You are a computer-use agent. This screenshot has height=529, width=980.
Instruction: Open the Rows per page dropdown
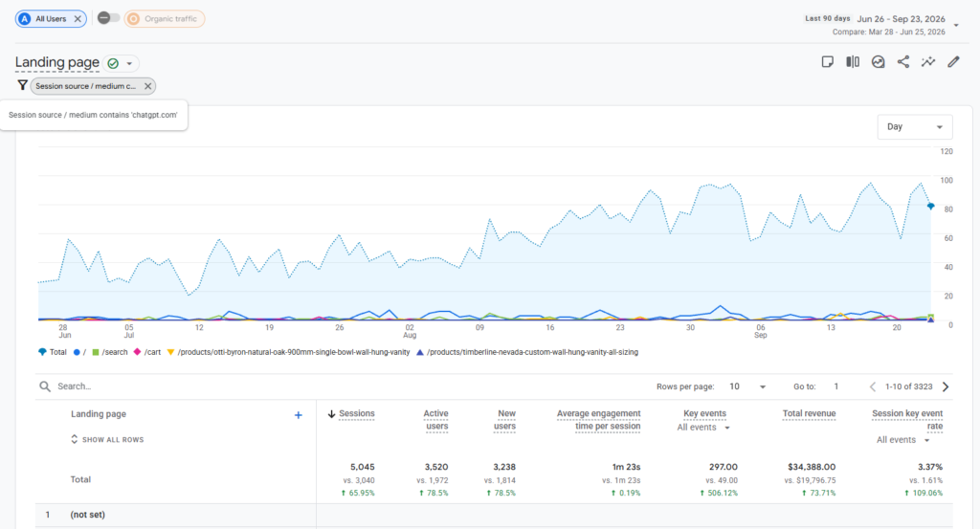(747, 386)
